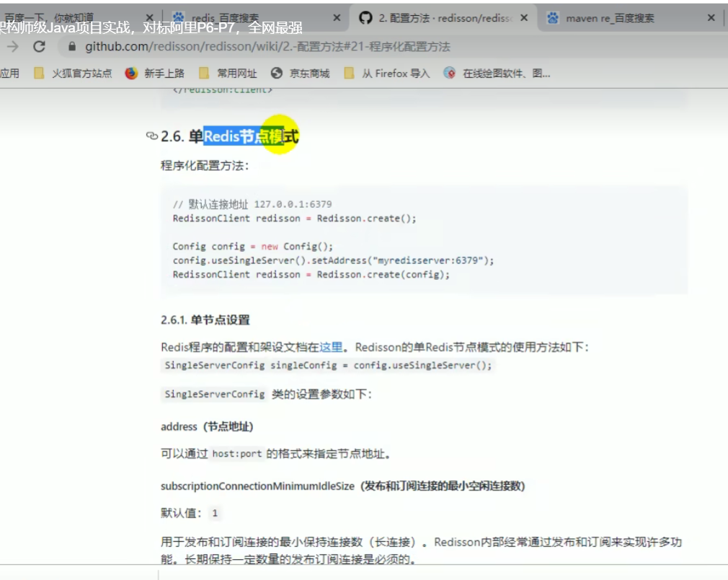Click the 默认连接地址 127.0.0.1:6379 comment line
This screenshot has height=580, width=728.
pos(252,204)
